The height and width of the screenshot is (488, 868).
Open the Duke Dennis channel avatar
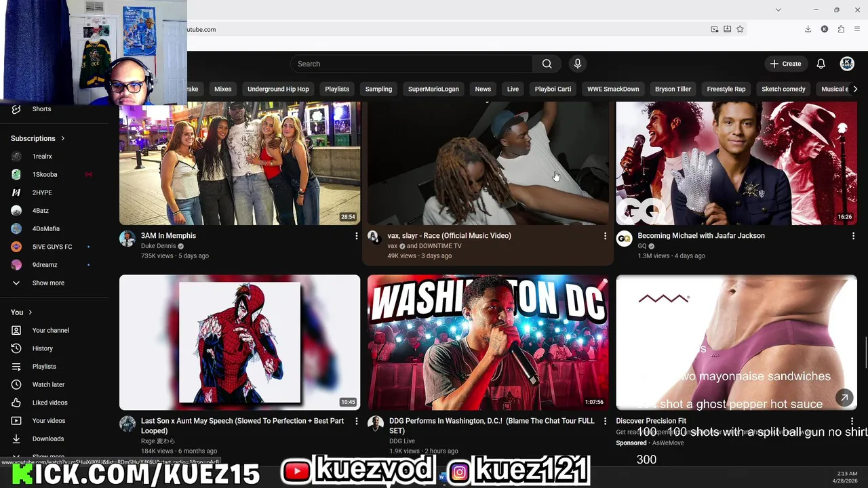tap(127, 238)
